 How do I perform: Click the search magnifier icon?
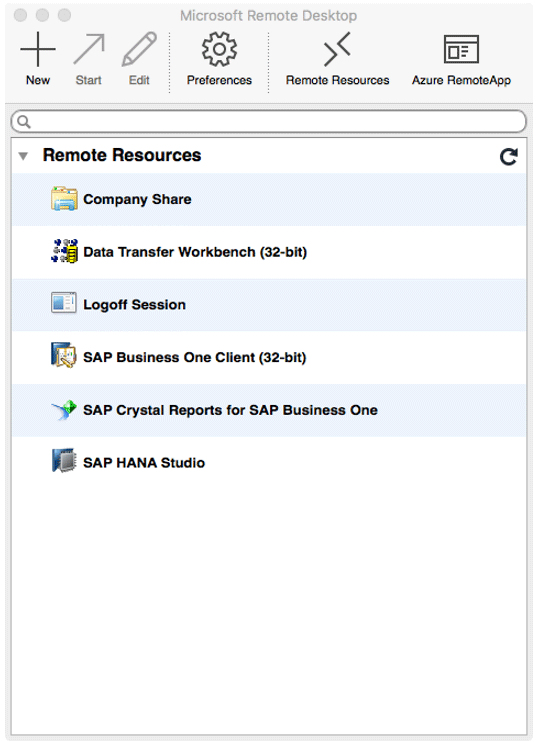point(24,122)
